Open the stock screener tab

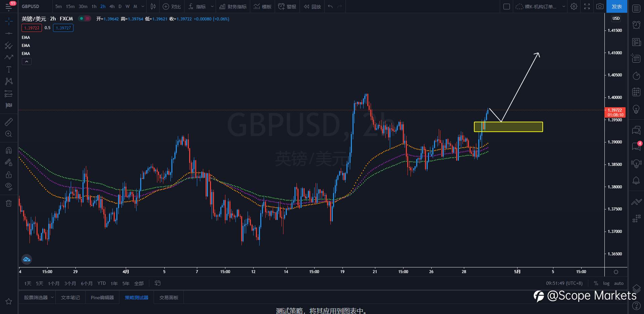coord(36,298)
